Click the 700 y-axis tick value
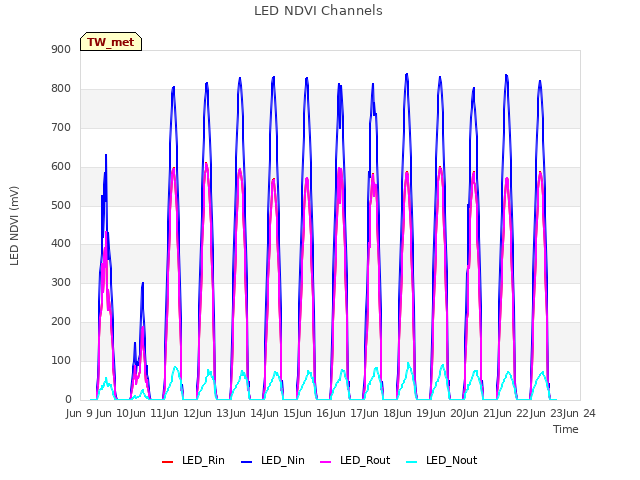The height and width of the screenshot is (480, 640). tap(61, 128)
